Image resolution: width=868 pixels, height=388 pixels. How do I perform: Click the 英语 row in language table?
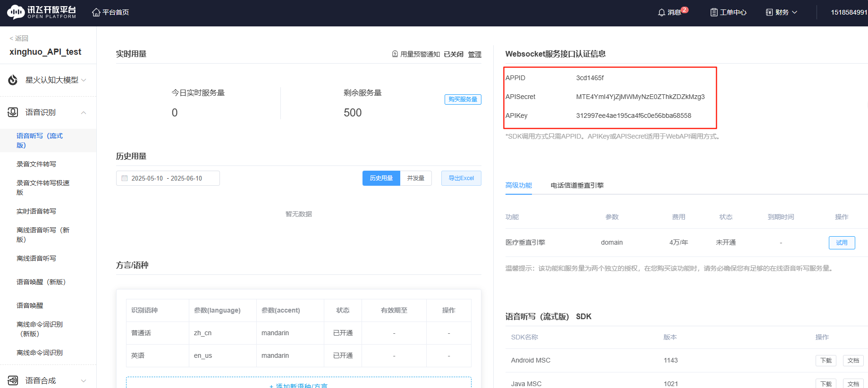[x=299, y=355]
